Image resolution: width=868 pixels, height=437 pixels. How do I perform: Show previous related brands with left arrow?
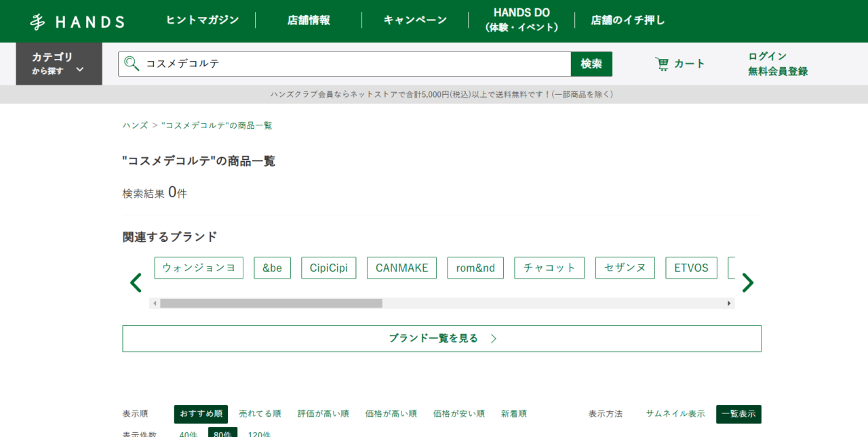(x=136, y=283)
